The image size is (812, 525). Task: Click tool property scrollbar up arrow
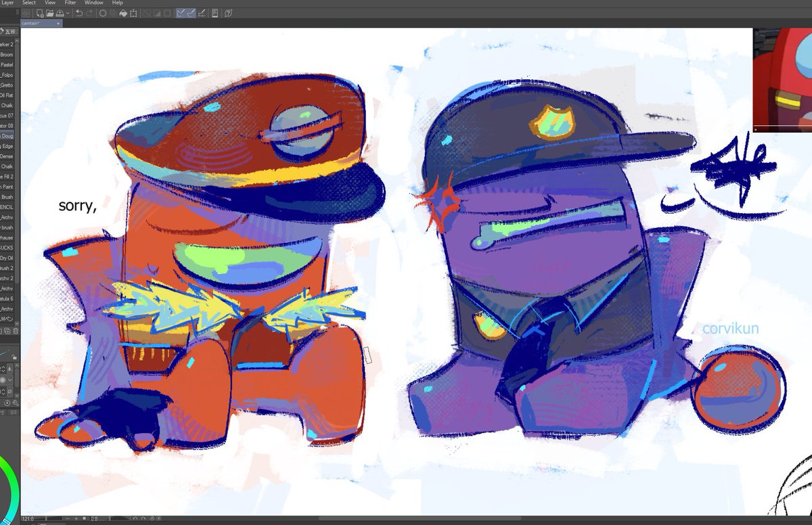17,365
